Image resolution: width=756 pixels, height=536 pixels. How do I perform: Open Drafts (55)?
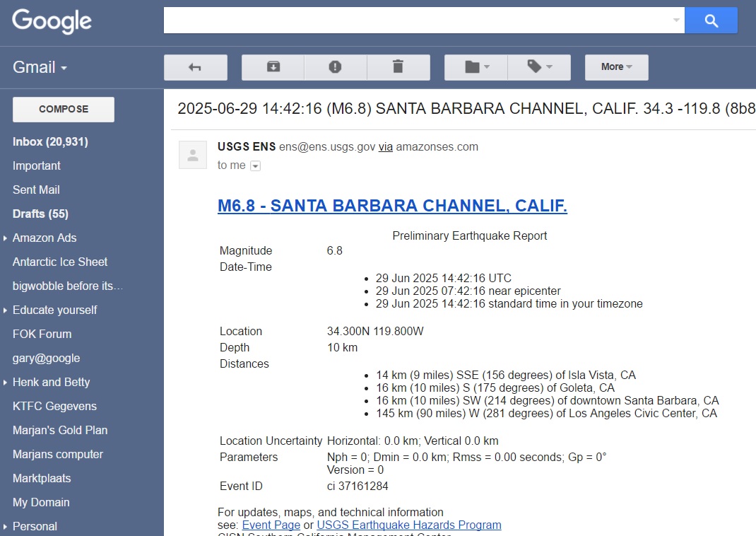tap(40, 214)
